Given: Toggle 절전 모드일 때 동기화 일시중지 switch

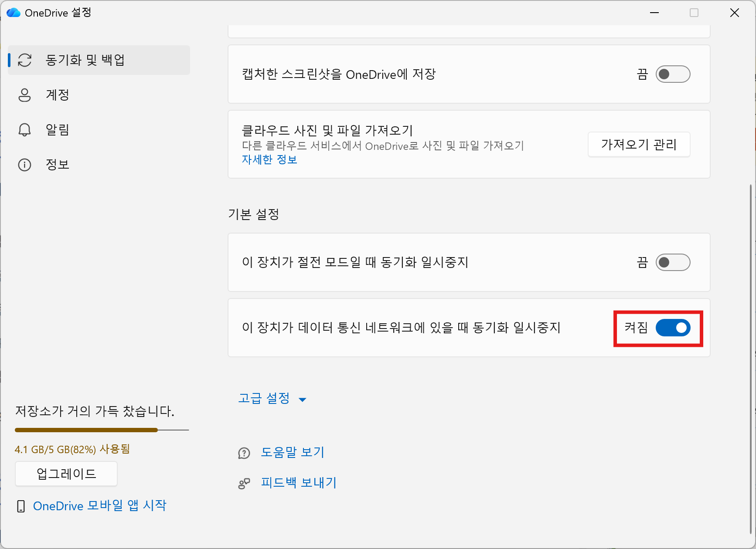Looking at the screenshot, I should click(x=673, y=262).
